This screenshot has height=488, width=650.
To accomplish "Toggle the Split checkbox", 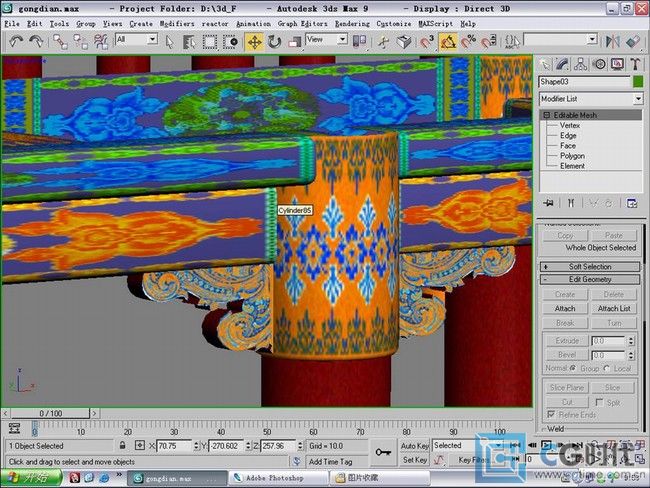I will (x=599, y=402).
